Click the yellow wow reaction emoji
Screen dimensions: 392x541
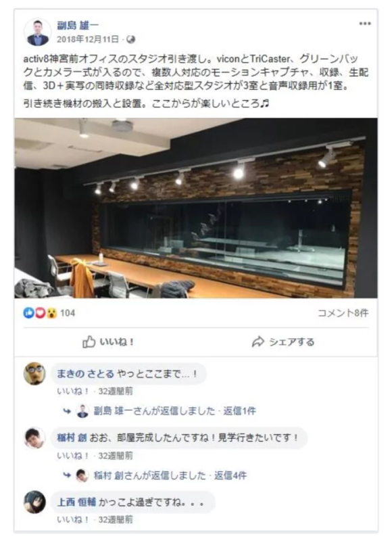(x=51, y=313)
